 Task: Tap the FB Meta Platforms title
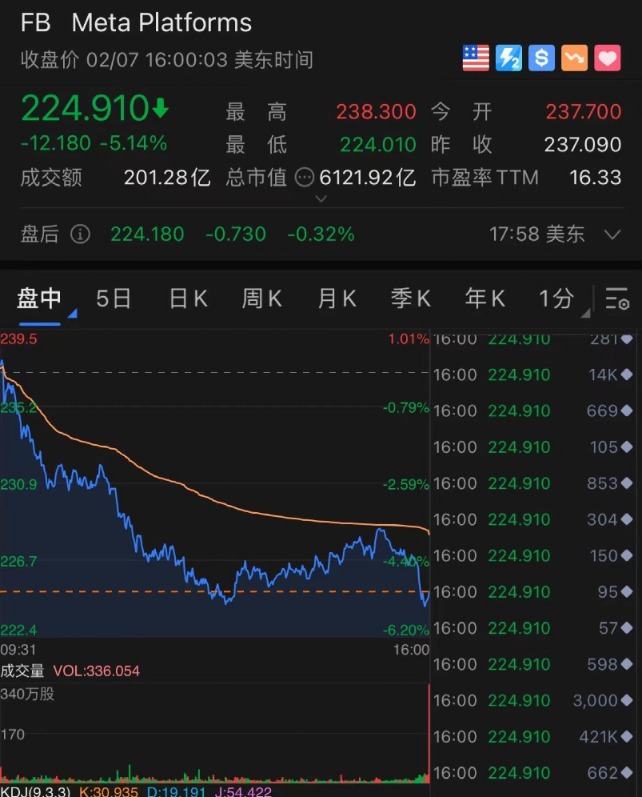(136, 23)
